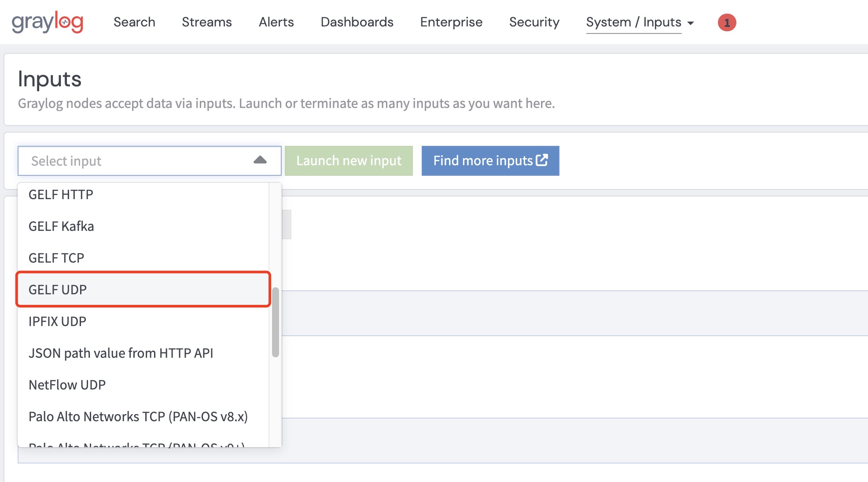
Task: Choose GELF HTTP from the list
Action: pos(61,194)
